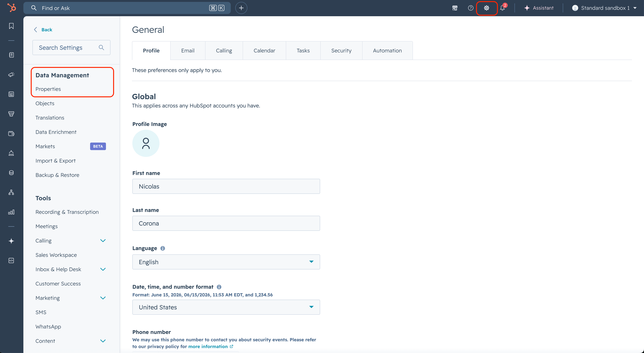Open the Bookmarks icon in left rail

(11, 26)
